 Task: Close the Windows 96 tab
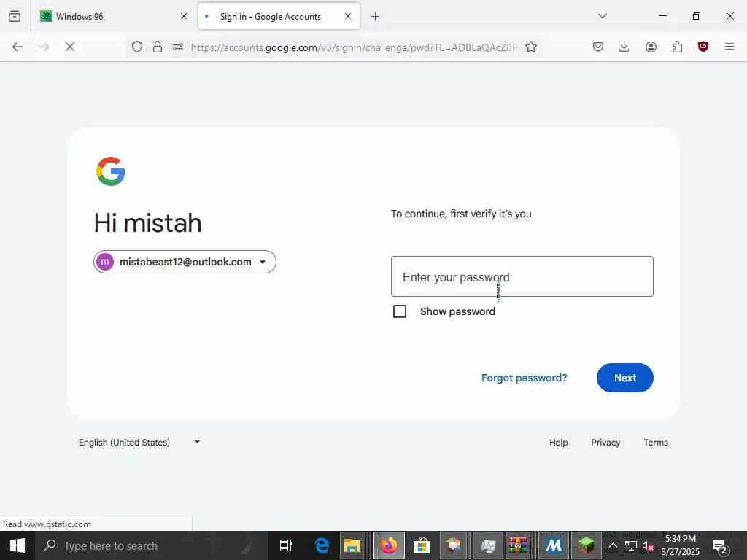[183, 16]
